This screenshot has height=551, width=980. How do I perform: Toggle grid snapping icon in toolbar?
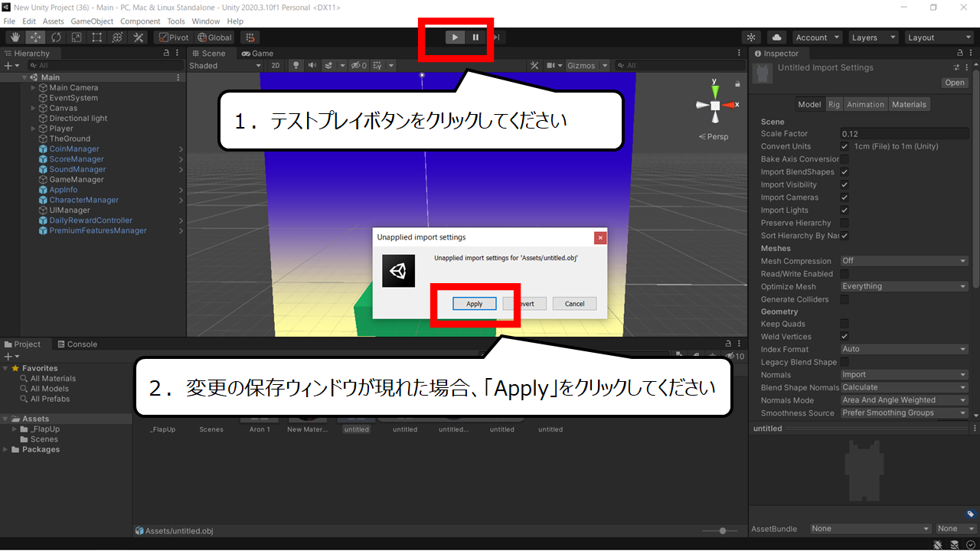click(250, 37)
